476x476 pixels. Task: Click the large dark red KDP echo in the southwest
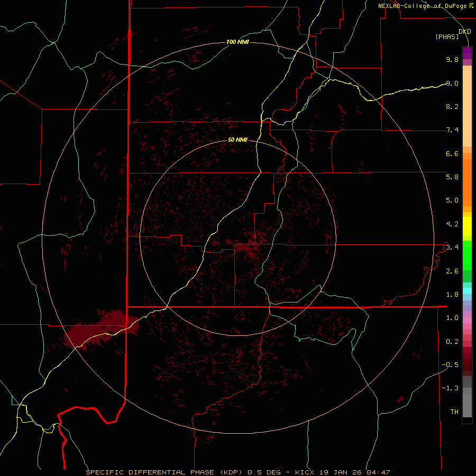(102, 330)
